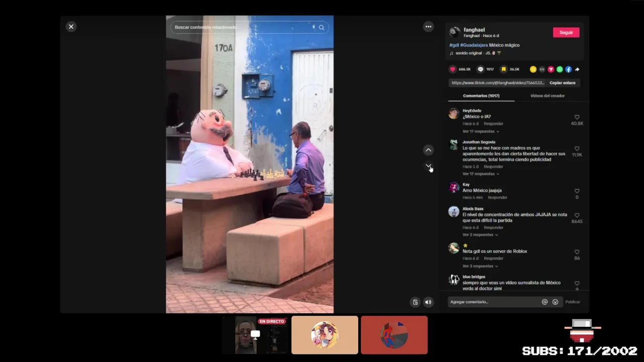
Task: Click the EN DIRECTO webcam thumbnail
Action: point(256,335)
